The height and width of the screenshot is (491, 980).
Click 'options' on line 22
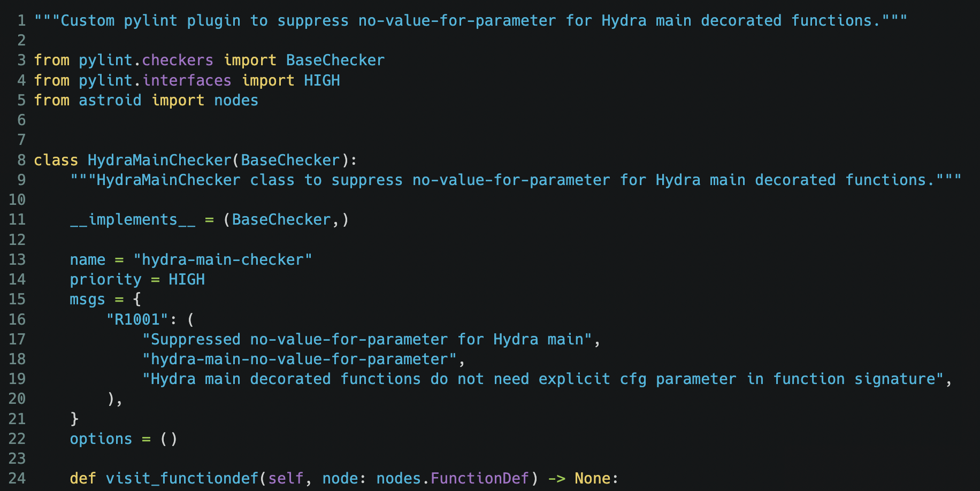coord(101,439)
